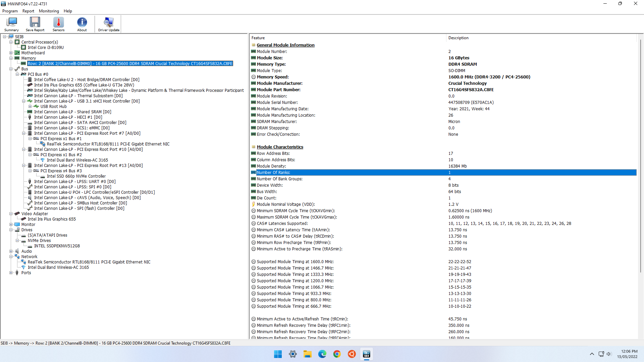Image resolution: width=644 pixels, height=362 pixels.
Task: Click the General Module Information heading
Action: tap(285, 45)
